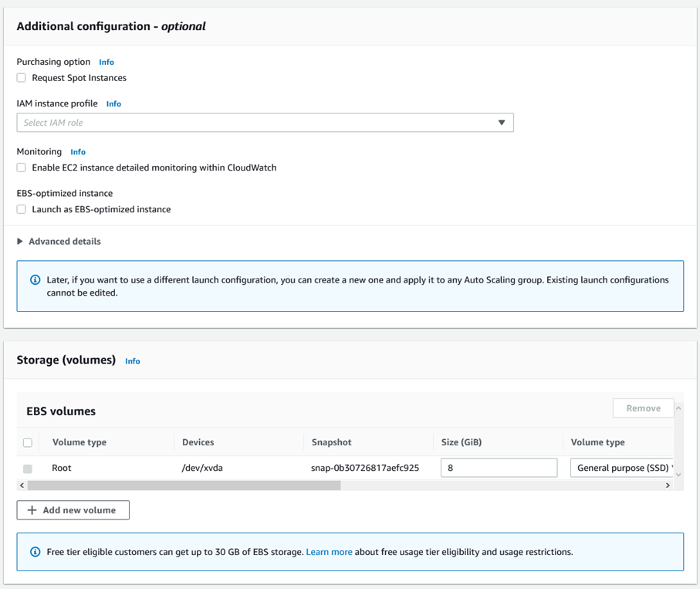Enable EC2 detailed monitoring within CloudWatch
Screen dimensions: 700x589
tap(22, 168)
